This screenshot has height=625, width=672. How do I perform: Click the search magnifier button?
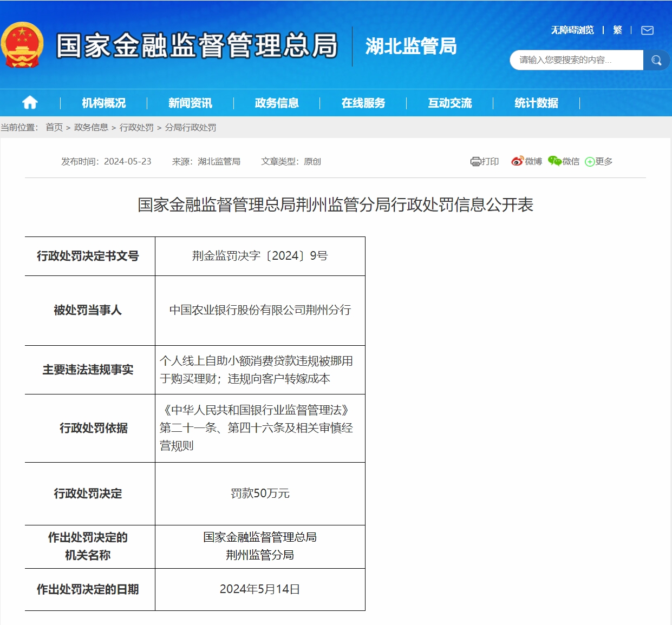click(x=656, y=60)
